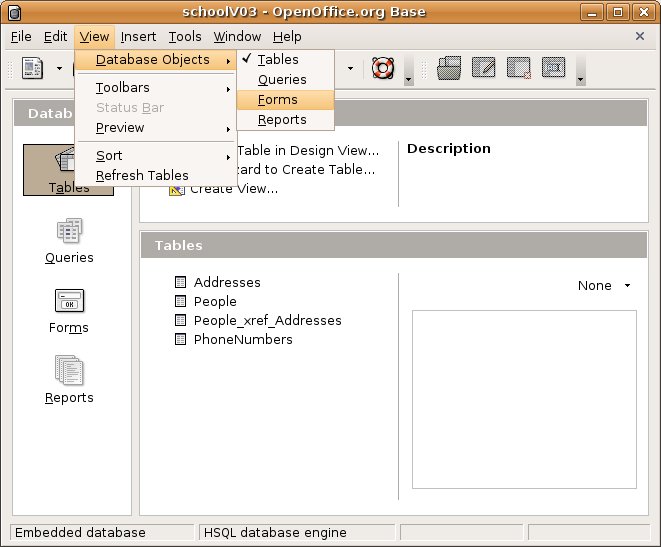Click the application icon in title bar
This screenshot has width=661, height=547.
point(14,12)
